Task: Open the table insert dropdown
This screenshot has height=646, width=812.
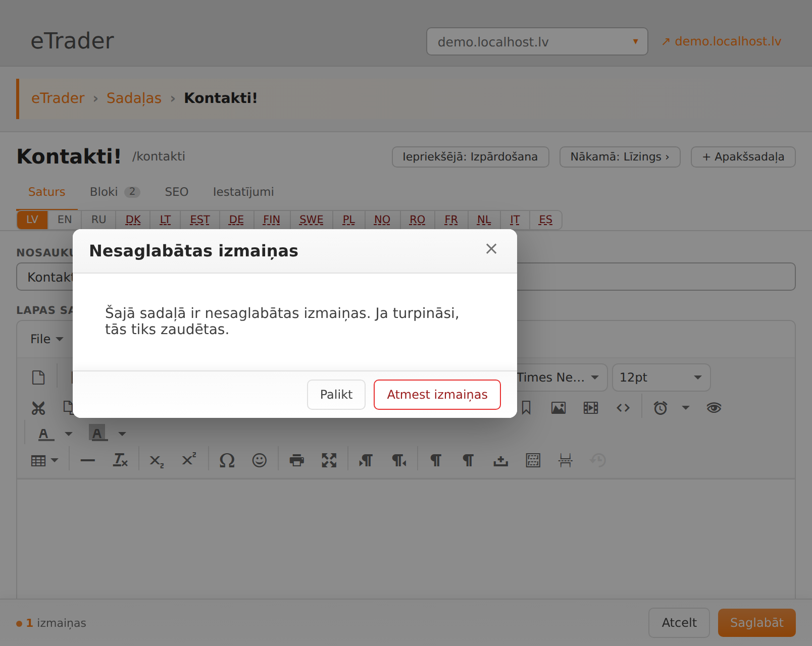Action: [44, 460]
